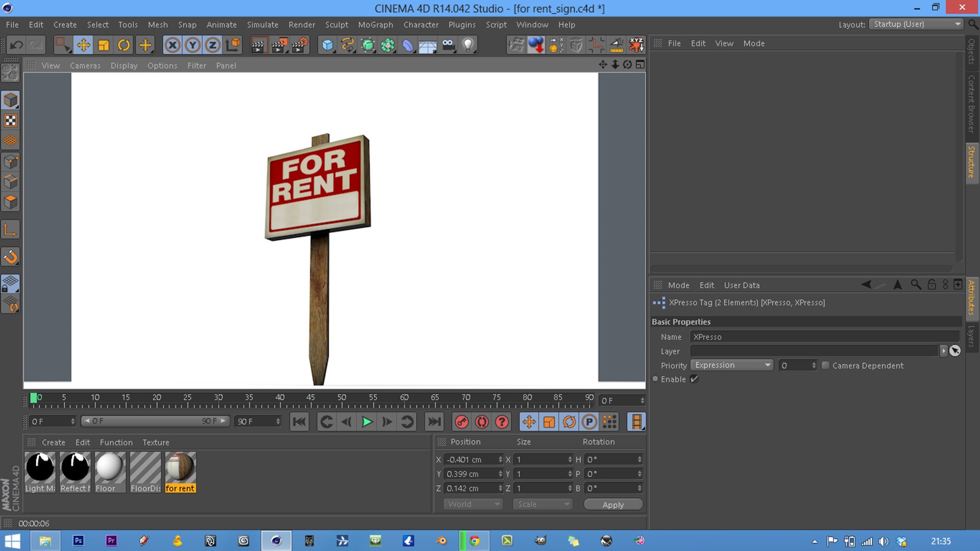
Task: Open material manager Texture menu
Action: point(156,442)
